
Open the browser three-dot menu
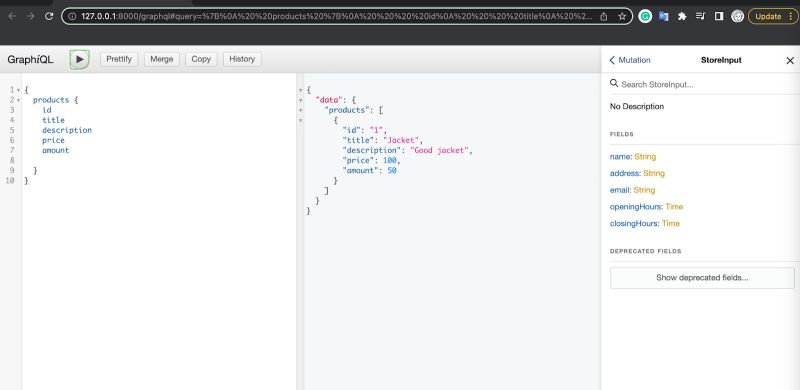(790, 16)
